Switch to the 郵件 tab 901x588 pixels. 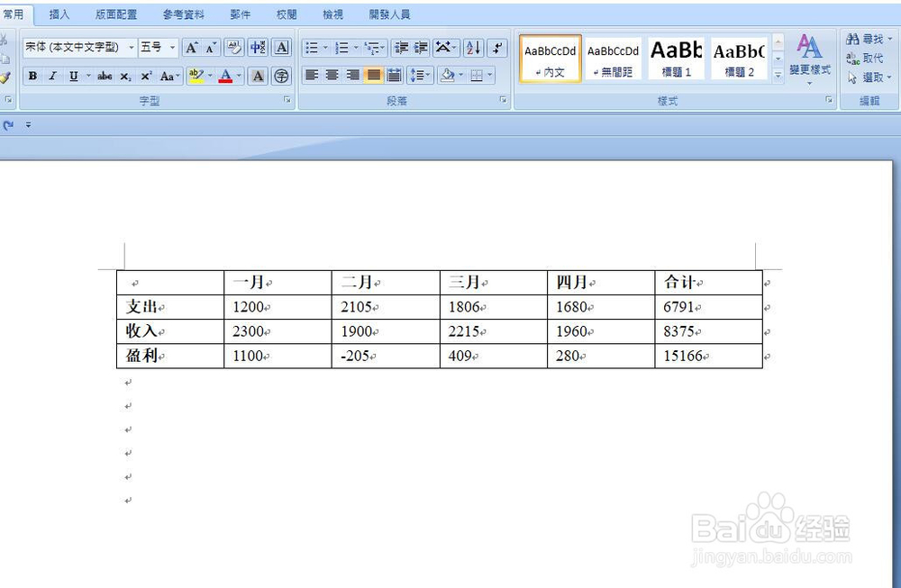[x=241, y=14]
